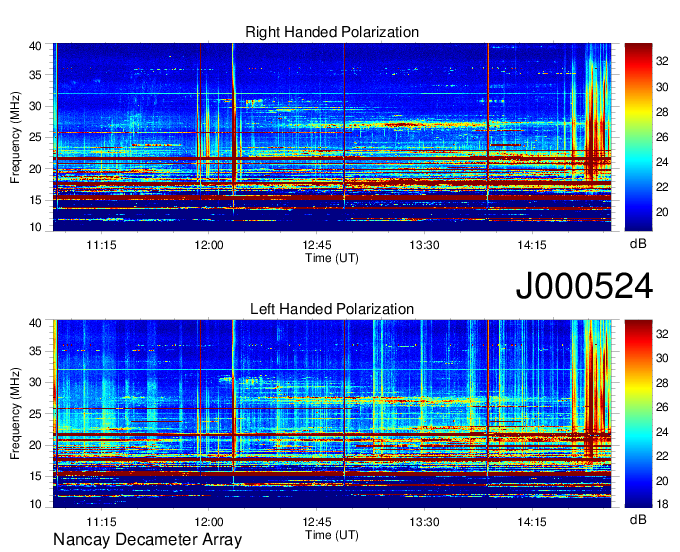680x552 pixels.
Task: Click the 28 value on the lower colorbar
Action: click(x=662, y=383)
